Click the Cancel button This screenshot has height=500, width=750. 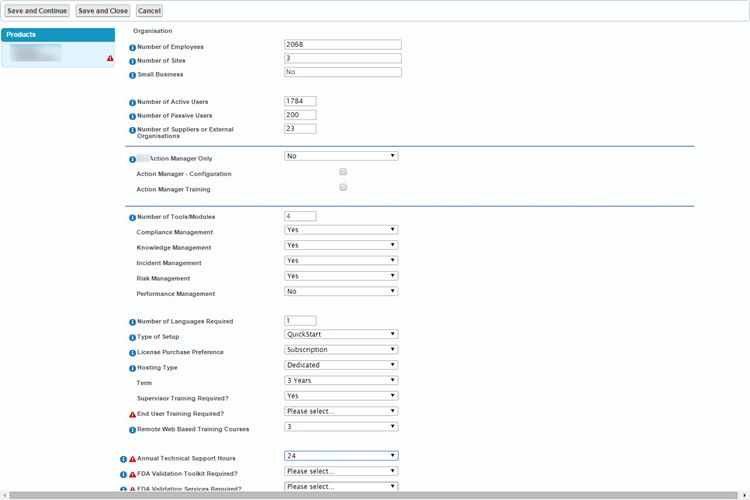[x=149, y=11]
